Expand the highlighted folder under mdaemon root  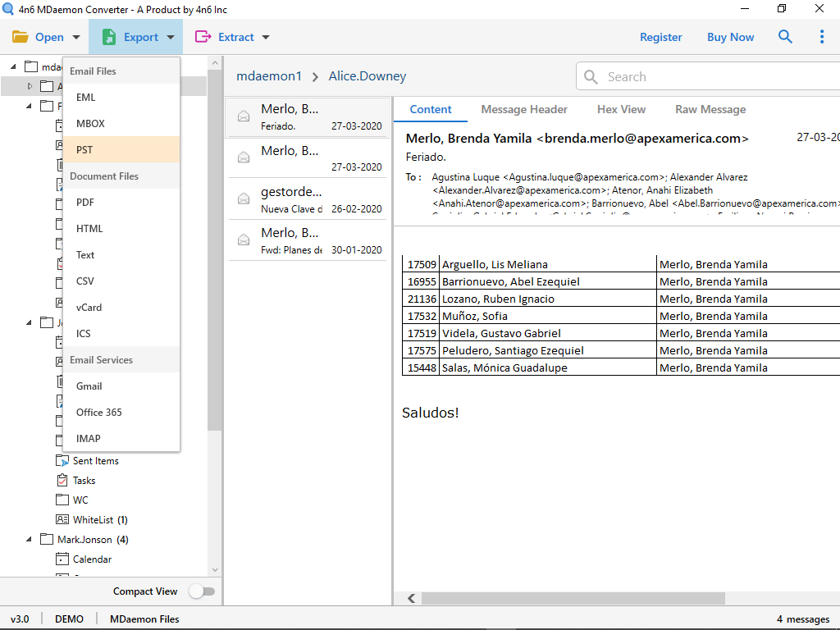[30, 85]
